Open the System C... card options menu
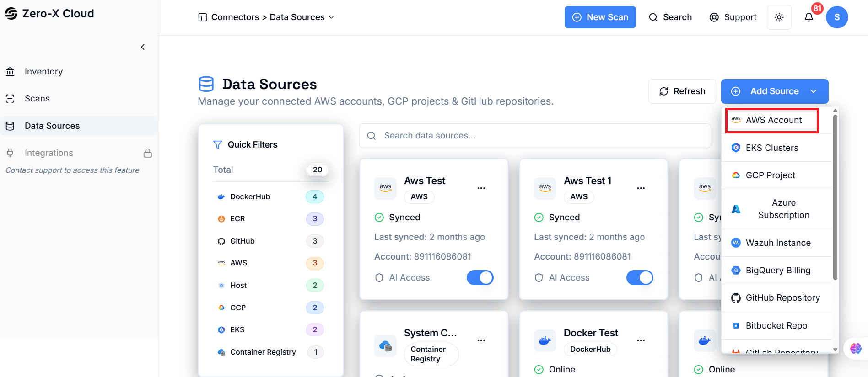The image size is (868, 377). pos(481,340)
